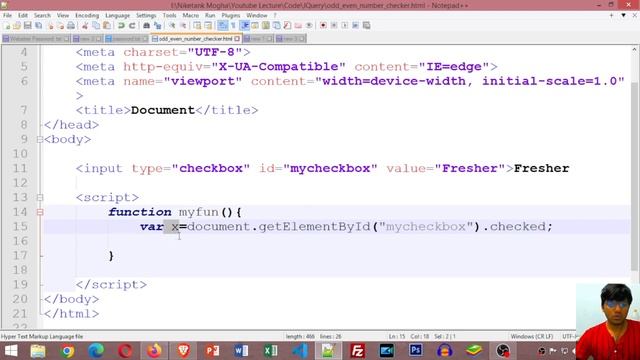Click the vertical scrollbar up arrow
640x360 pixels.
click(x=634, y=49)
